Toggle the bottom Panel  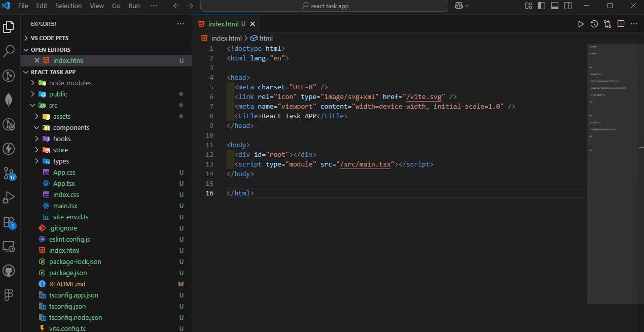click(x=555, y=6)
